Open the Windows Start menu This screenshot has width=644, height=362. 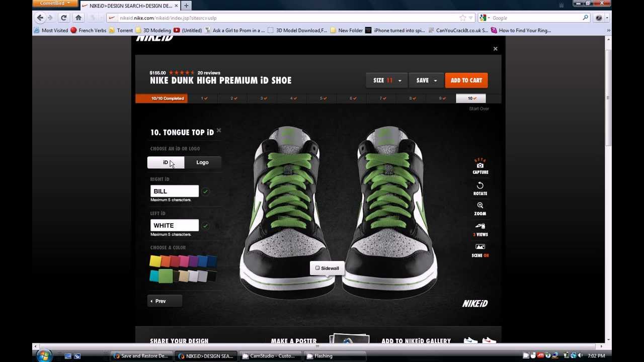coord(44,356)
